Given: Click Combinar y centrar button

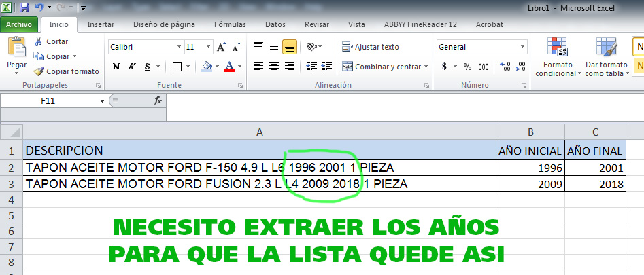Looking at the screenshot, I should 381,67.
